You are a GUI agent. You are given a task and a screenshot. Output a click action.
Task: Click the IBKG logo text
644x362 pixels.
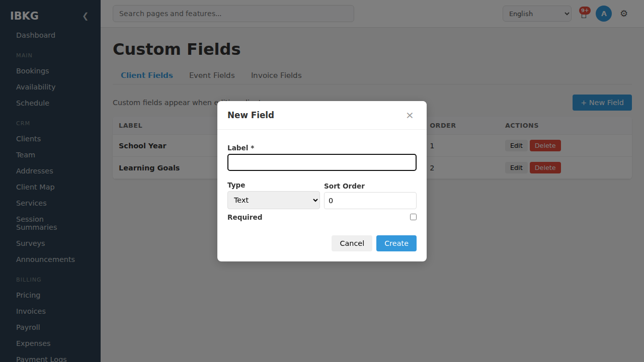tap(24, 16)
